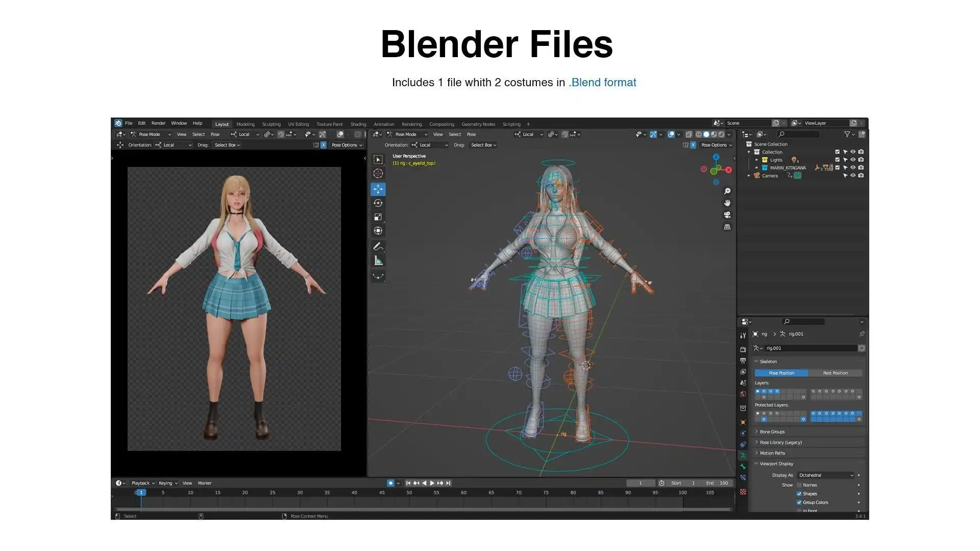The width and height of the screenshot is (980, 551).
Task: Click the Rest Position button
Action: click(835, 373)
